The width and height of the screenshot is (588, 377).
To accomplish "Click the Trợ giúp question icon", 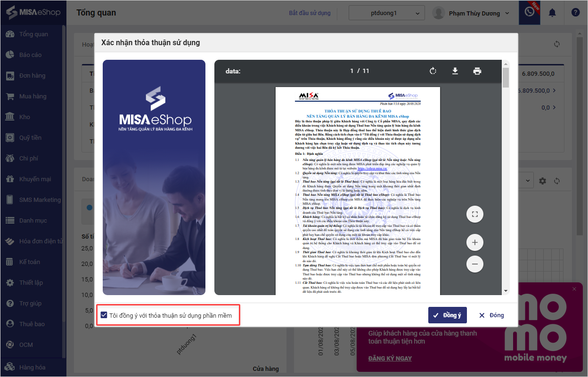I will tap(9, 304).
